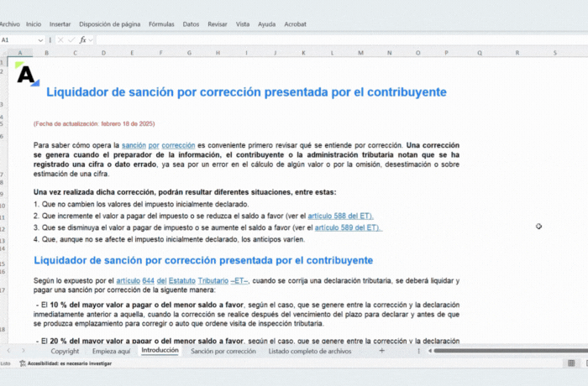588x386 pixels.
Task: Open the Archivo menu
Action: point(10,24)
